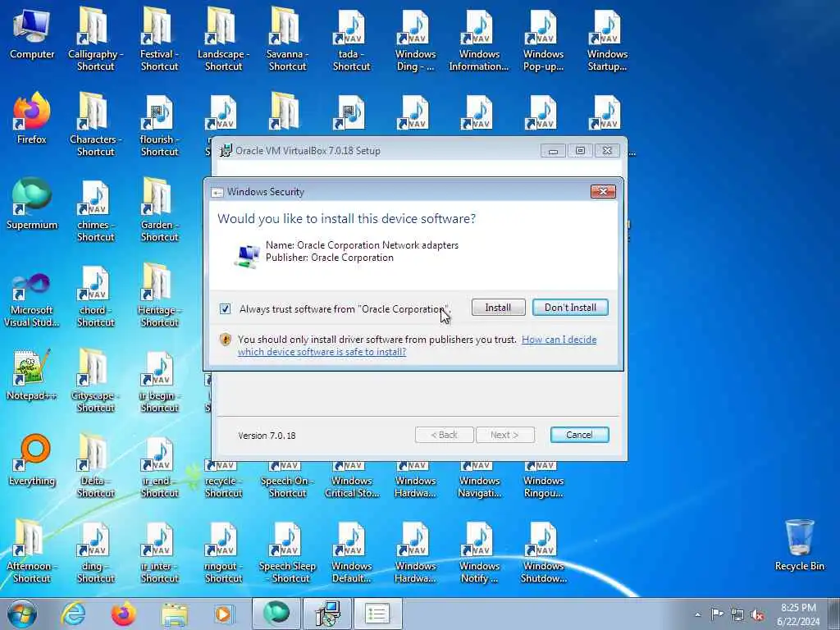Select the Calligraphy folder shortcut
The image size is (840, 630).
point(95,39)
